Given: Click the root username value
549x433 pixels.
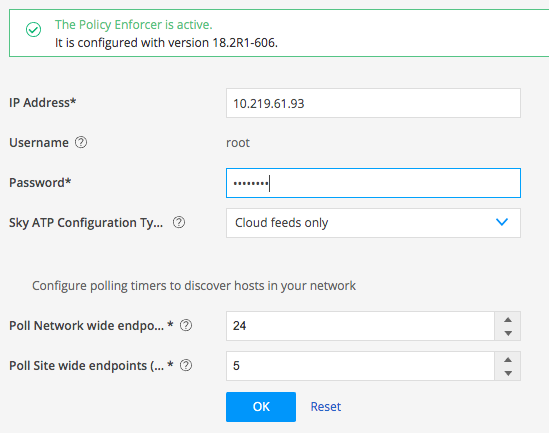Looking at the screenshot, I should [238, 143].
